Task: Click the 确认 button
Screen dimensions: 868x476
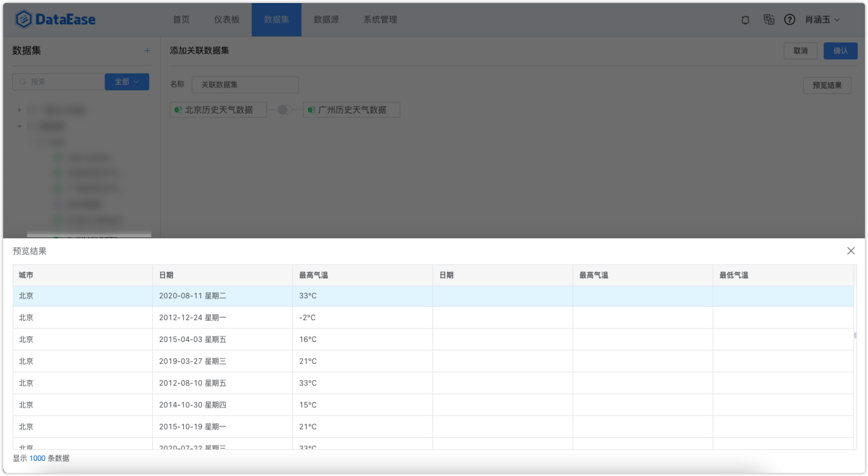Action: coord(840,51)
